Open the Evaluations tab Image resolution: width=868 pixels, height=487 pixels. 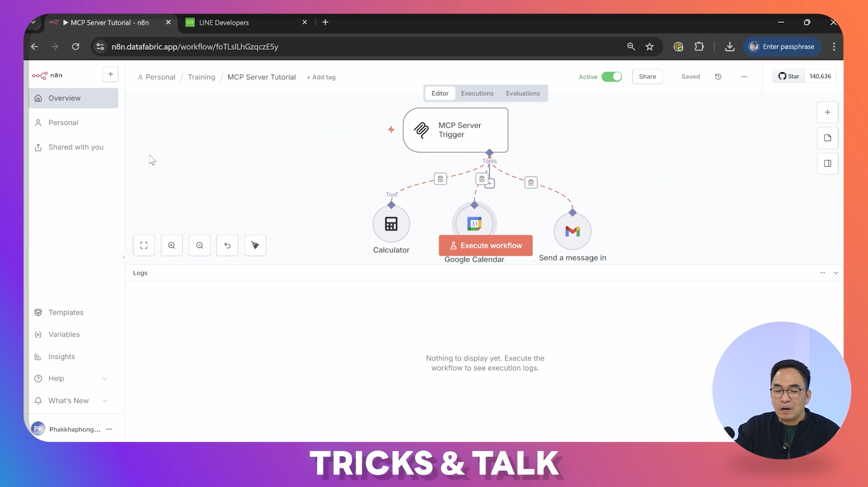[522, 94]
